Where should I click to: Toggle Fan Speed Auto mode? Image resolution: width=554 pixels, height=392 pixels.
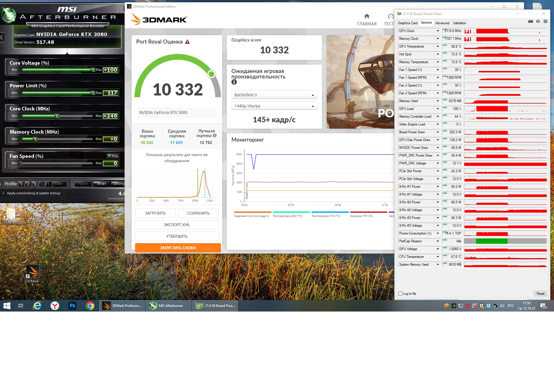(113, 156)
